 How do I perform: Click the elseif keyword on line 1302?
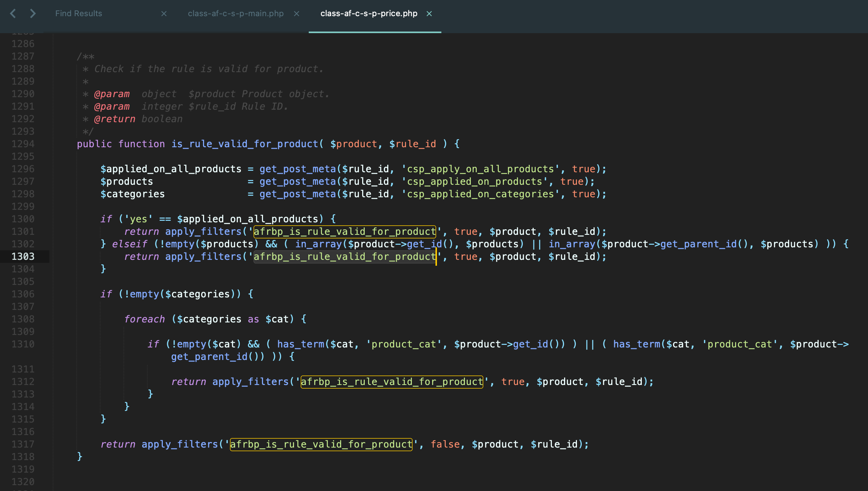(x=129, y=244)
